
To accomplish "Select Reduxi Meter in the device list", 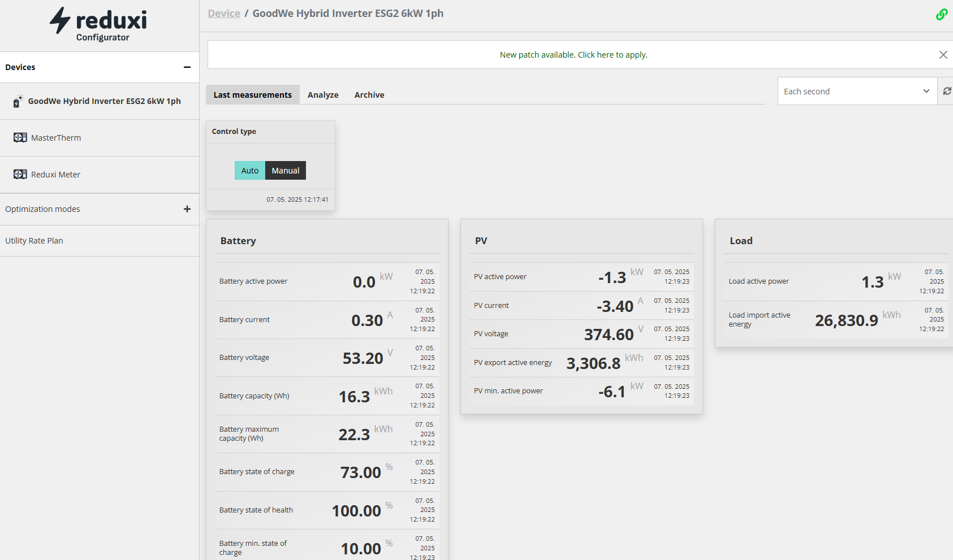I will click(x=100, y=175).
